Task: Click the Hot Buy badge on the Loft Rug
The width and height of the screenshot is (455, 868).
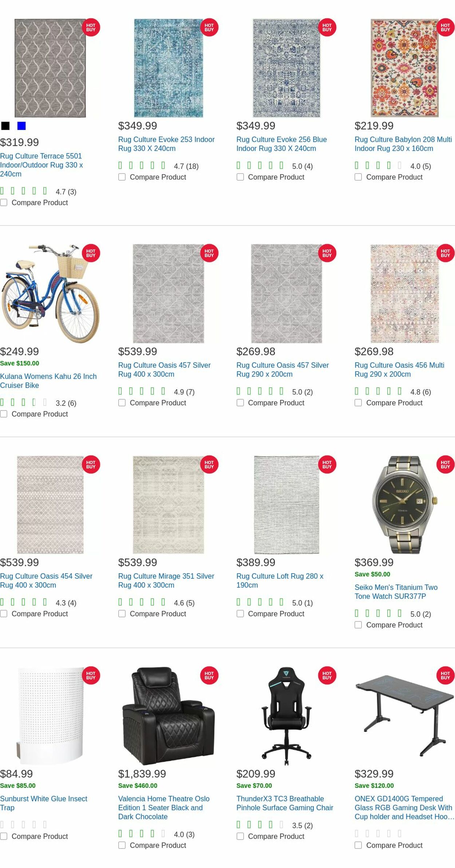Action: 327,464
